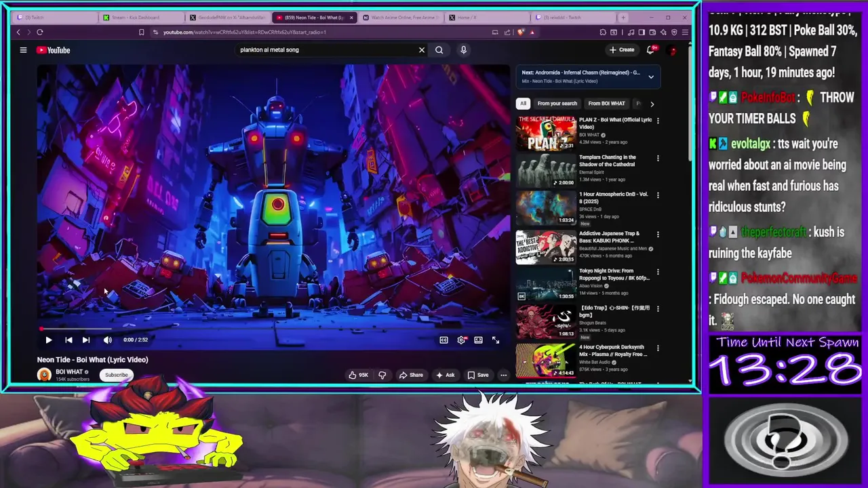The height and width of the screenshot is (488, 868).
Task: Bookmark the page in the address bar
Action: point(141,32)
